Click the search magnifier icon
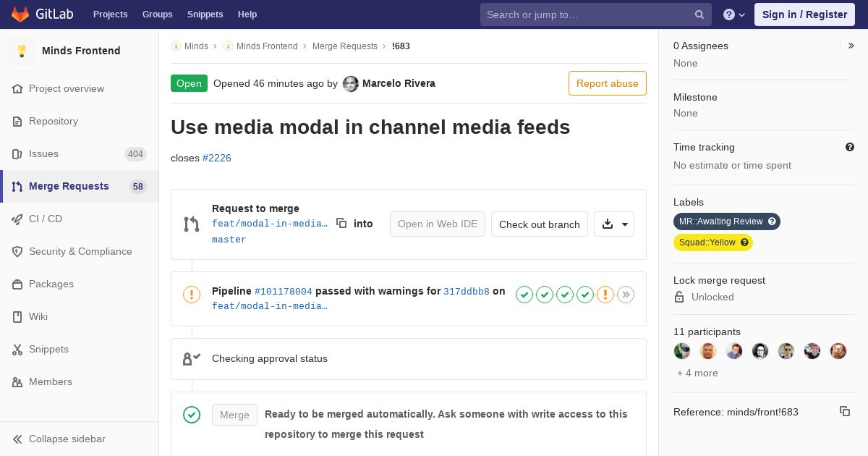Screen dimensions: 868x456 [699, 14]
